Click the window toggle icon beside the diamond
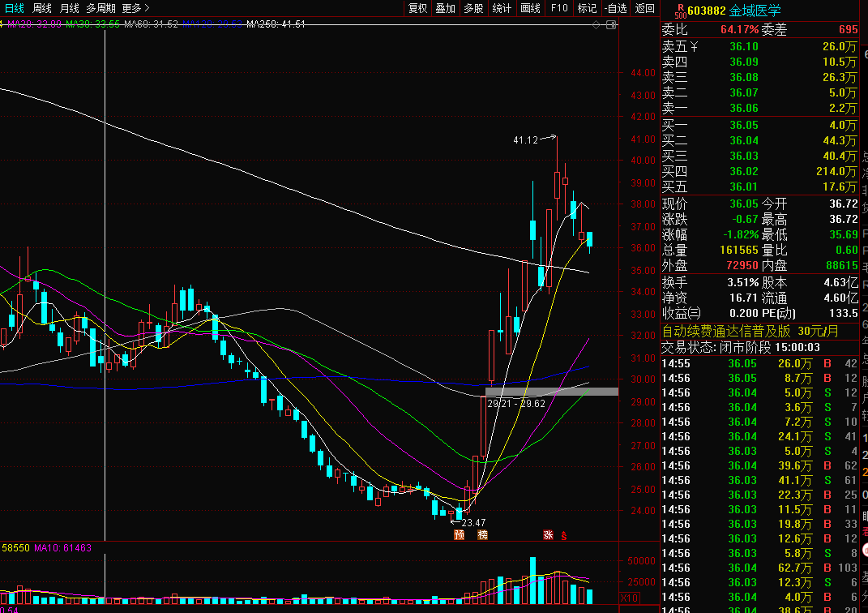The width and height of the screenshot is (868, 613). coord(611,25)
